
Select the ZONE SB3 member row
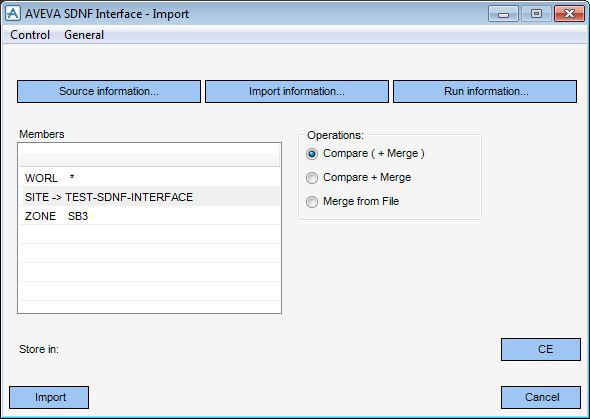tap(150, 216)
